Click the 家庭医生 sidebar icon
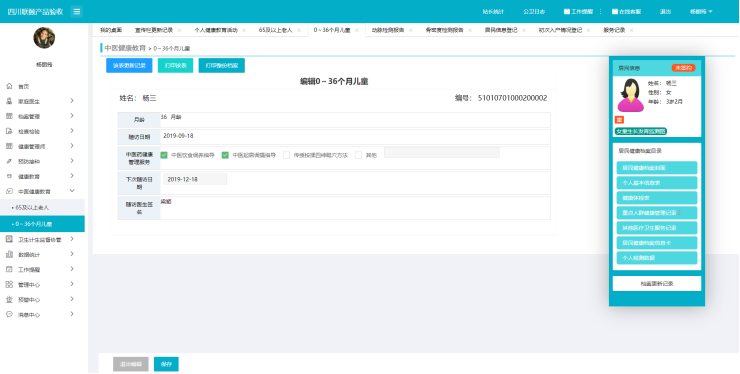 (9, 101)
